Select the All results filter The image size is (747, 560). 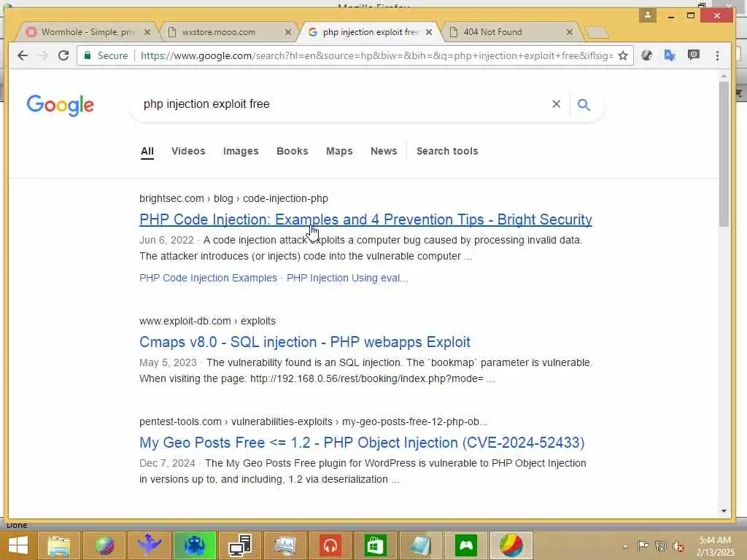(147, 152)
